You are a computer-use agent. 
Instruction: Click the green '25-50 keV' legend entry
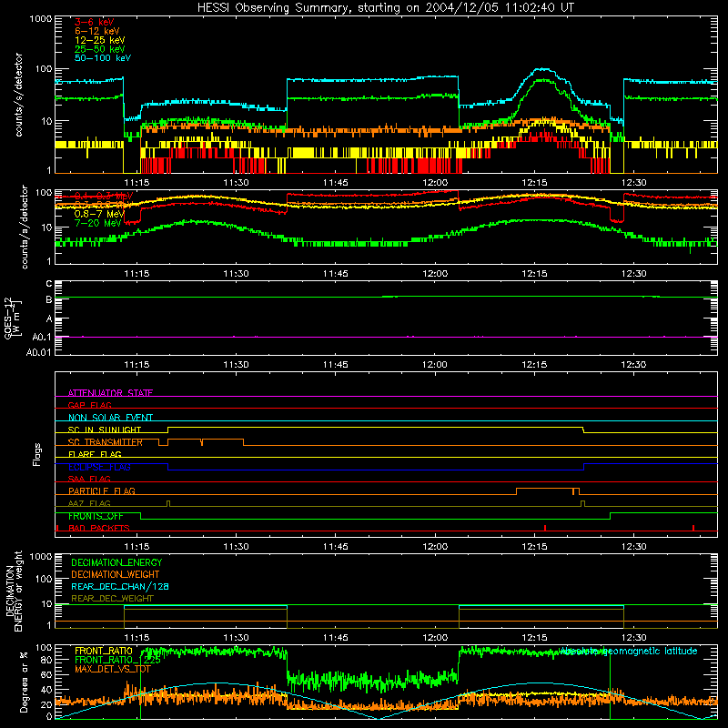[100, 49]
